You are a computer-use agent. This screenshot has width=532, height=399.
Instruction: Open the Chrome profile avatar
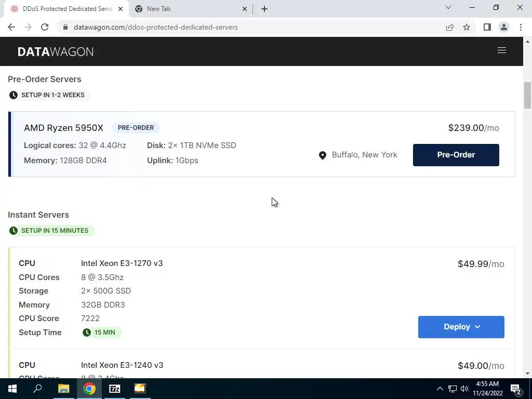coord(504,27)
